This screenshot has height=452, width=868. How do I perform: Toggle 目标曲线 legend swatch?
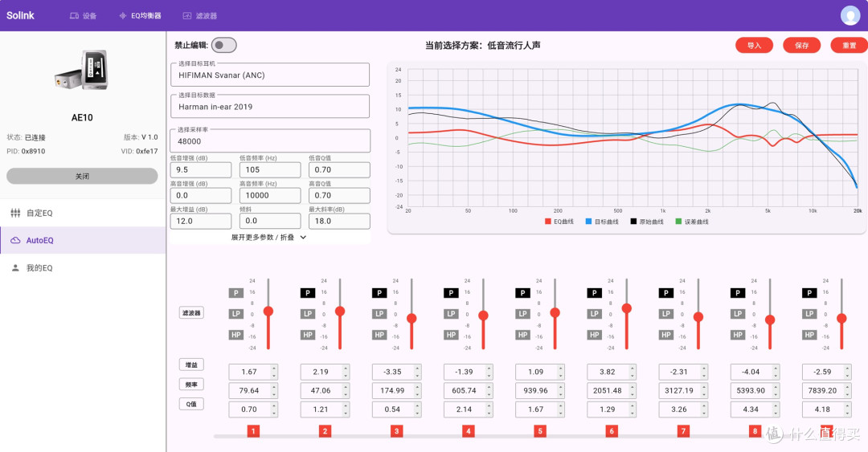(x=588, y=222)
